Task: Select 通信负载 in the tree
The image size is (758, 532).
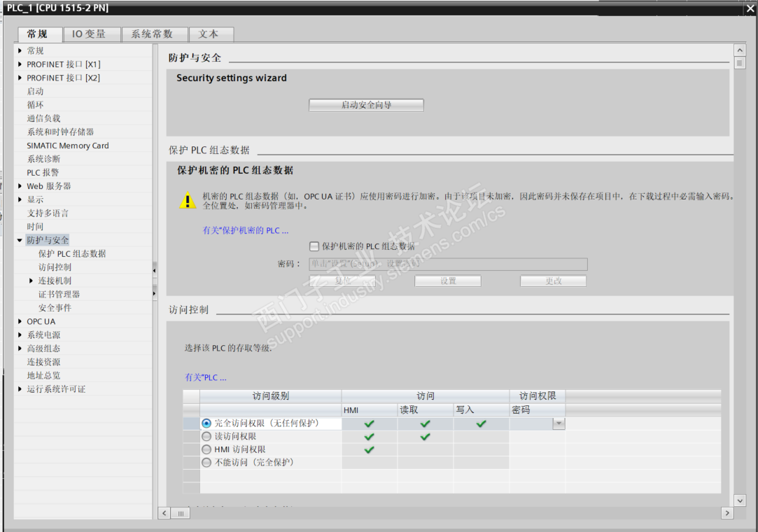Action: 44,118
